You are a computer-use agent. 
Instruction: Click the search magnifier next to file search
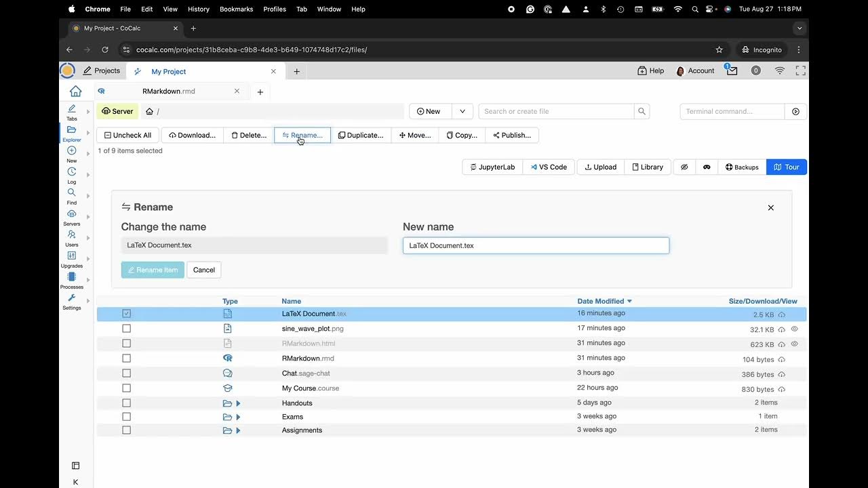pos(641,111)
